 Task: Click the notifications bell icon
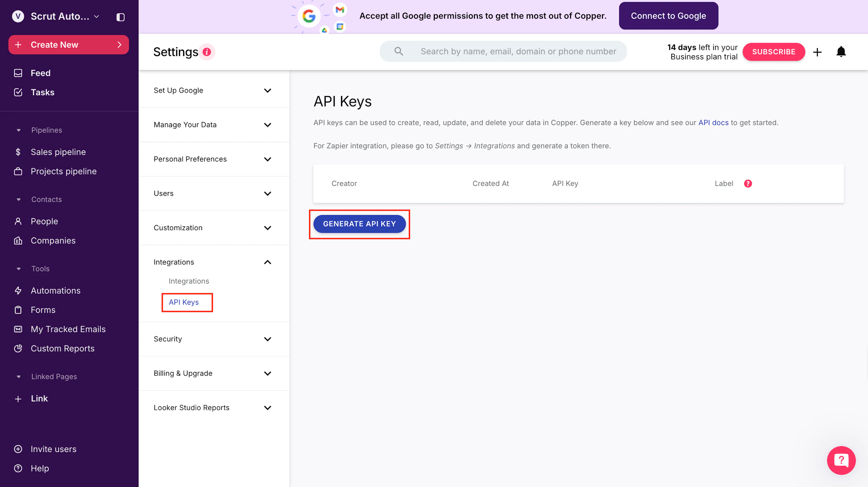pos(841,52)
